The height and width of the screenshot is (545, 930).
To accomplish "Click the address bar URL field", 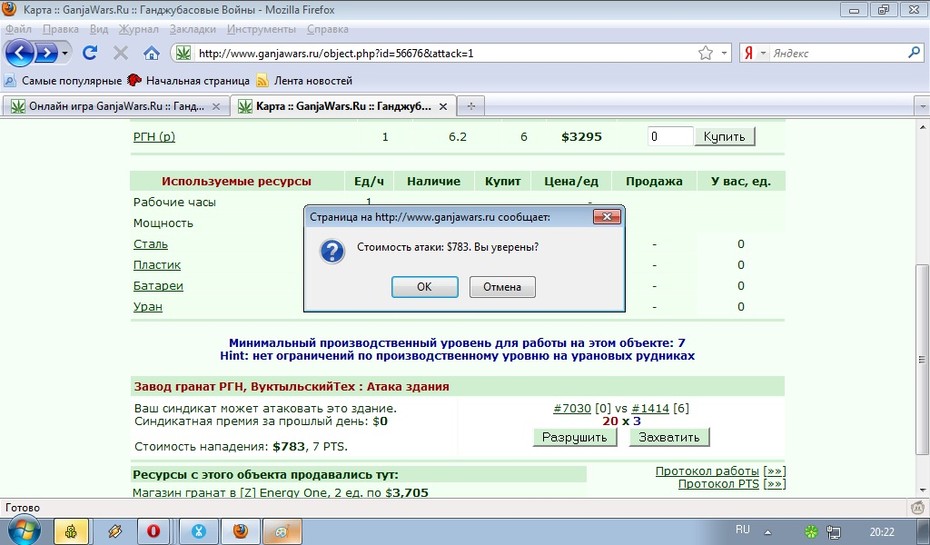I will (x=445, y=53).
